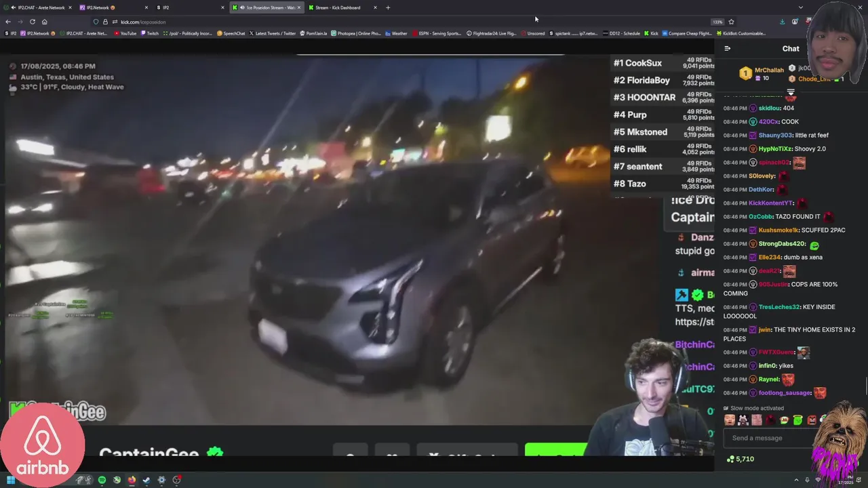Open the Photopea bookmark
The width and height of the screenshot is (868, 488).
pos(355,33)
